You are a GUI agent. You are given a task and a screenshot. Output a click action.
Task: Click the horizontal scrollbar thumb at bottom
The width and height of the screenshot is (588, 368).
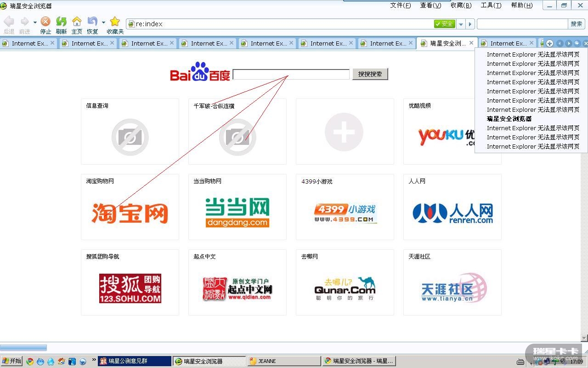pos(23,347)
